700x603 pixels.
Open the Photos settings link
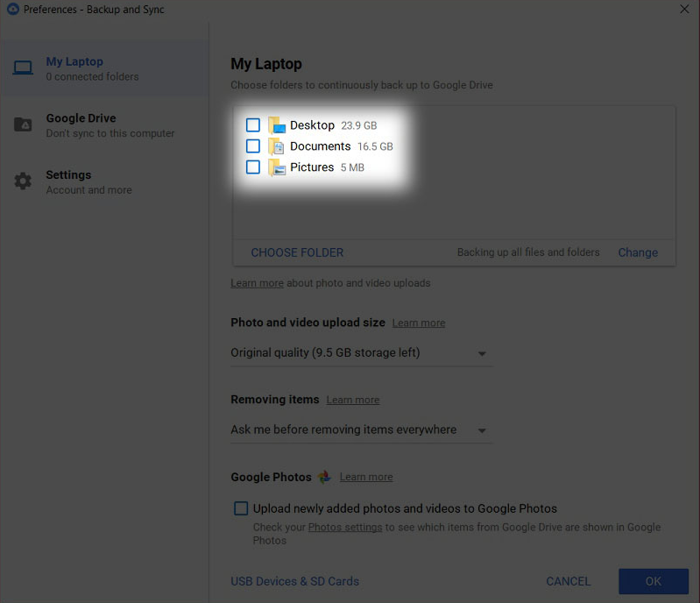click(x=345, y=528)
